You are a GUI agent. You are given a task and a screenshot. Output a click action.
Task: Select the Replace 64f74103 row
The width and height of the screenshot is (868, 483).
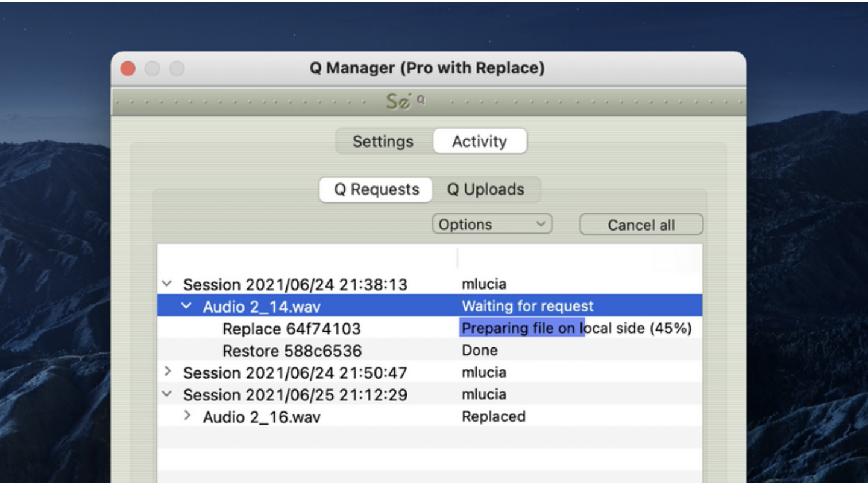[x=430, y=328]
